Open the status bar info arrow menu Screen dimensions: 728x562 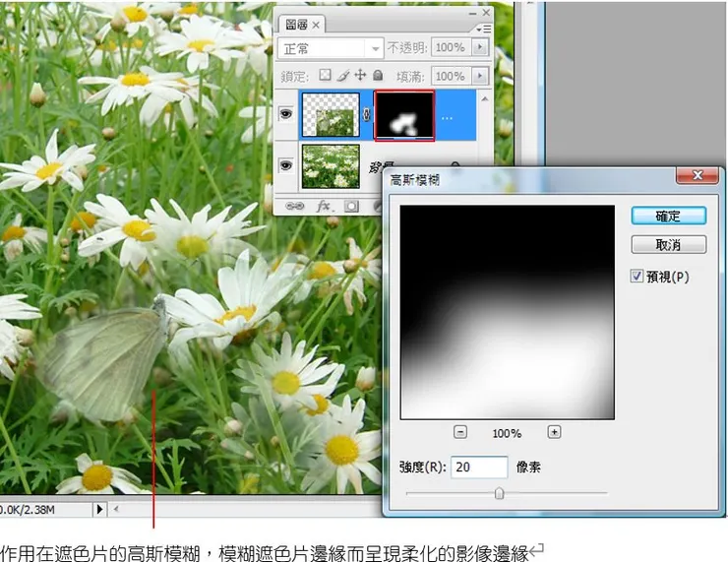pyautogui.click(x=99, y=510)
